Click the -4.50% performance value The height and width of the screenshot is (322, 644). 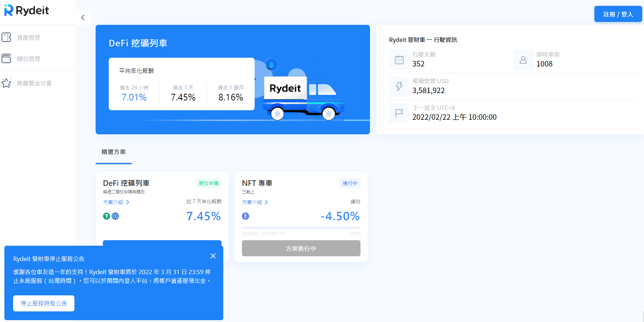[340, 216]
